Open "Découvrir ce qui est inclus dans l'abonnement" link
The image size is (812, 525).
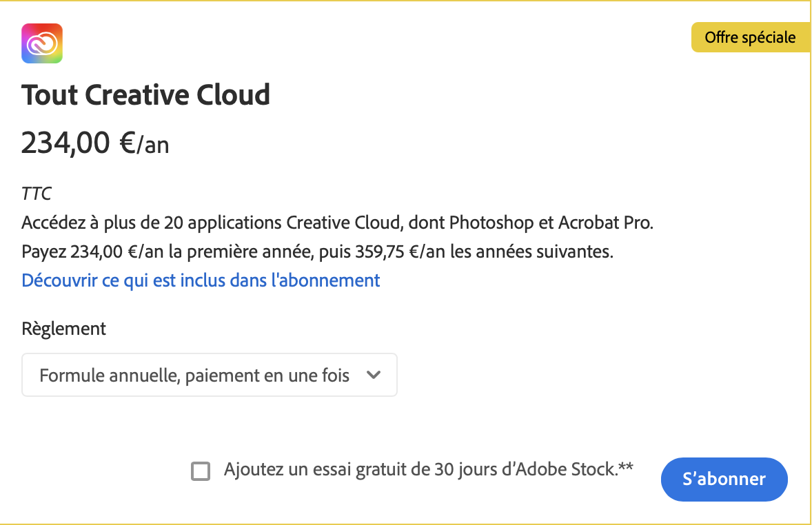(201, 280)
